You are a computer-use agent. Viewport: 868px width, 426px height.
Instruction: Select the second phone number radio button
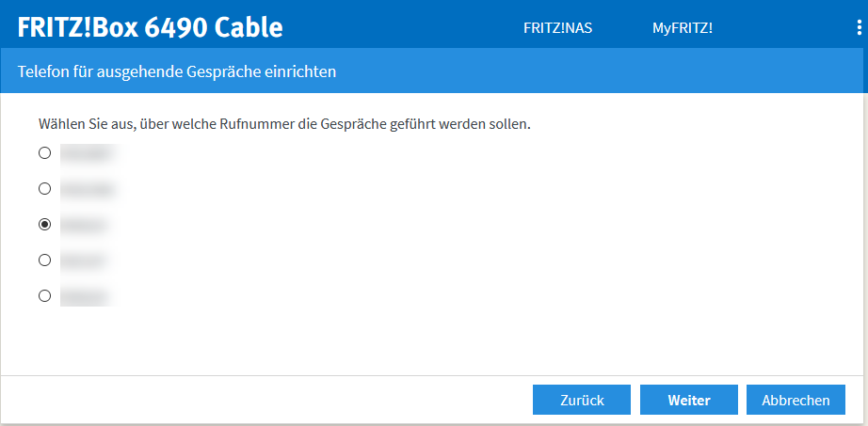point(44,188)
